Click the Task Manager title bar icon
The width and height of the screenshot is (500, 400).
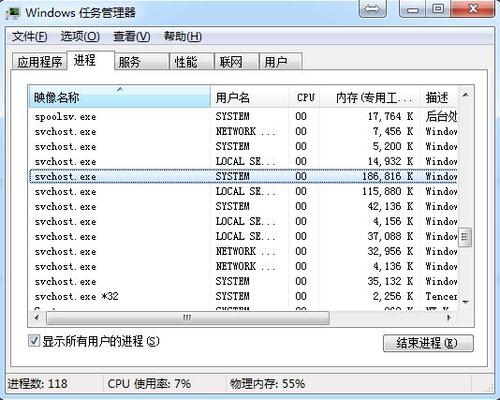click(x=14, y=13)
